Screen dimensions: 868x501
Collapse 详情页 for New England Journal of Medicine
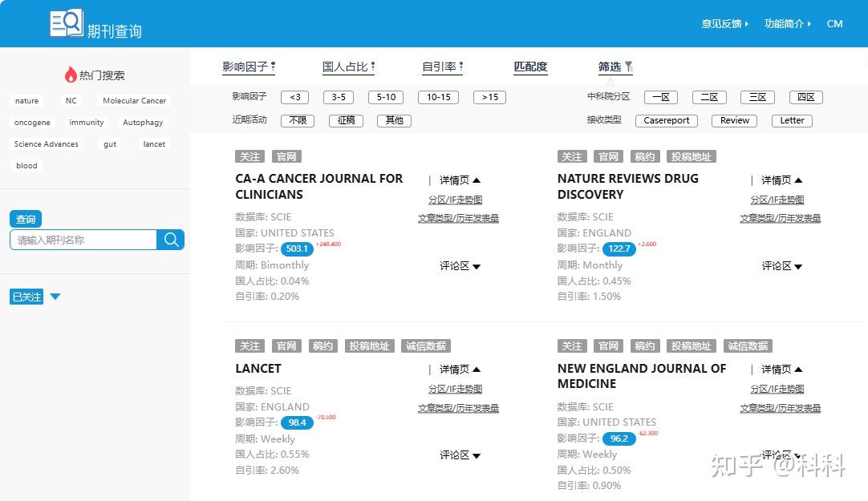pos(781,370)
